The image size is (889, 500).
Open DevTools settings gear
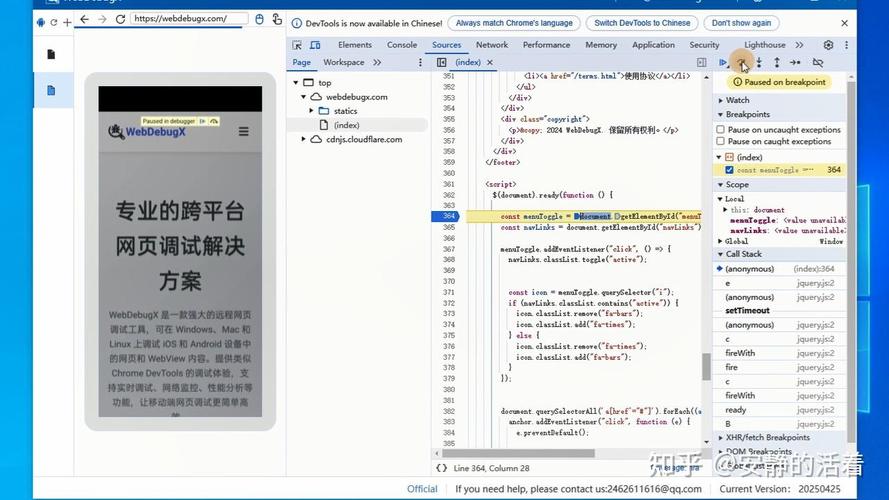coord(828,45)
